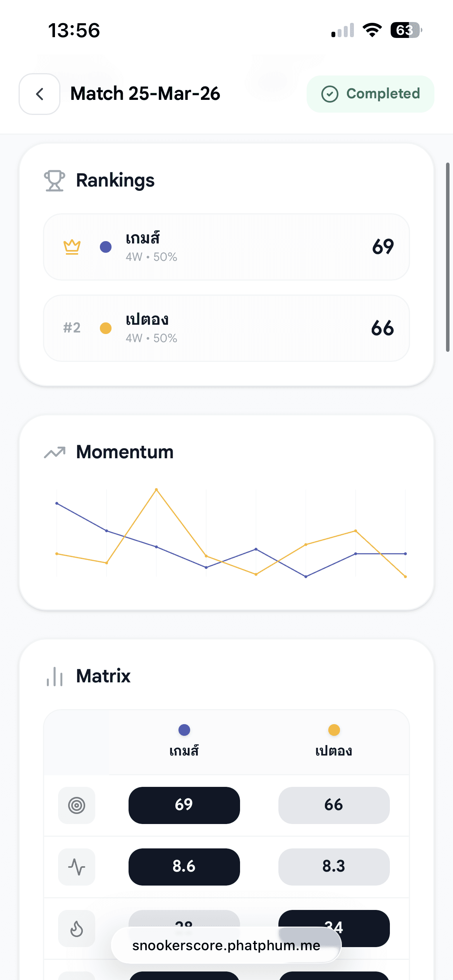Tap the pulse average row icon

(x=77, y=867)
